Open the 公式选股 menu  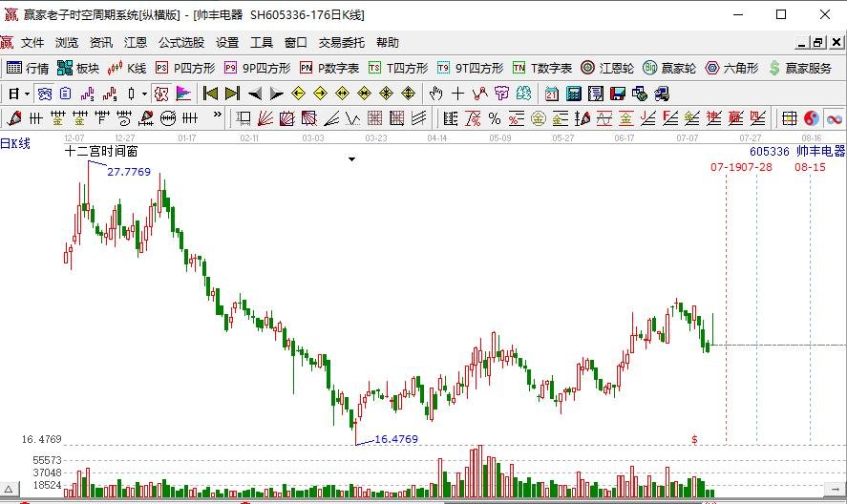[181, 43]
